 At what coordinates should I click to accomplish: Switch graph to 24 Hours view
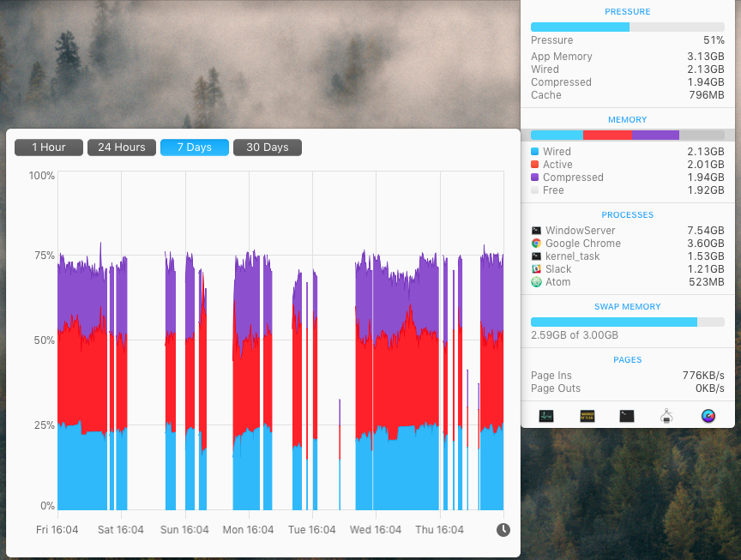tap(122, 148)
